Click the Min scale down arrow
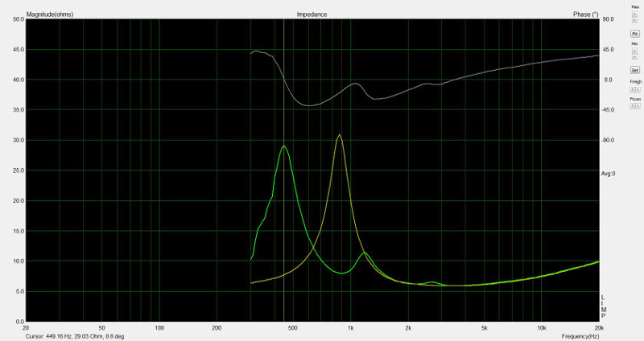 pyautogui.click(x=634, y=56)
